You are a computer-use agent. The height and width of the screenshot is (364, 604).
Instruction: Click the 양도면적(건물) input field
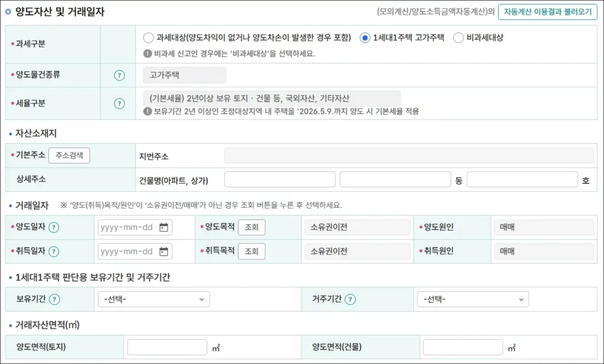(463, 347)
